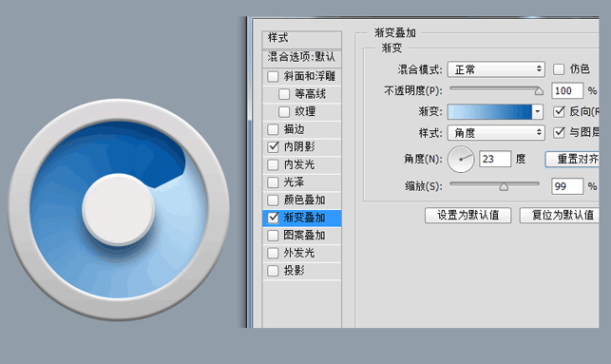
Task: Enable the 纹理 checkbox
Action: tap(284, 112)
